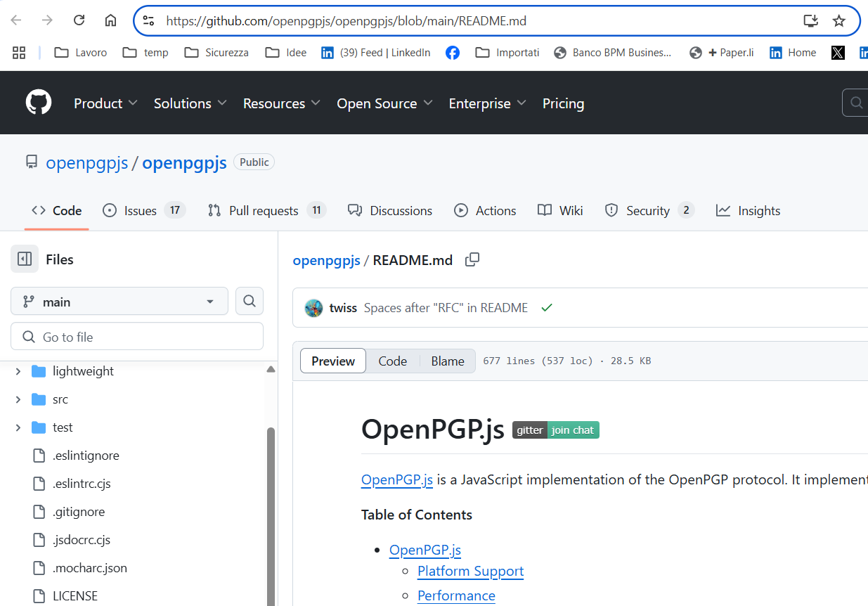Expand the src folder in the tree

(x=19, y=399)
